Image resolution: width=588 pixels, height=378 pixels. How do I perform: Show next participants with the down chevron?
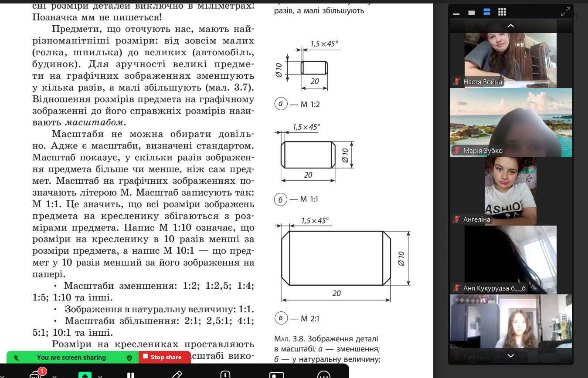pyautogui.click(x=511, y=356)
